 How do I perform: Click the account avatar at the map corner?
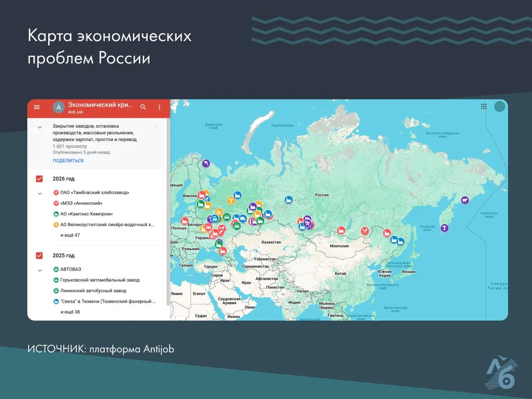[500, 106]
